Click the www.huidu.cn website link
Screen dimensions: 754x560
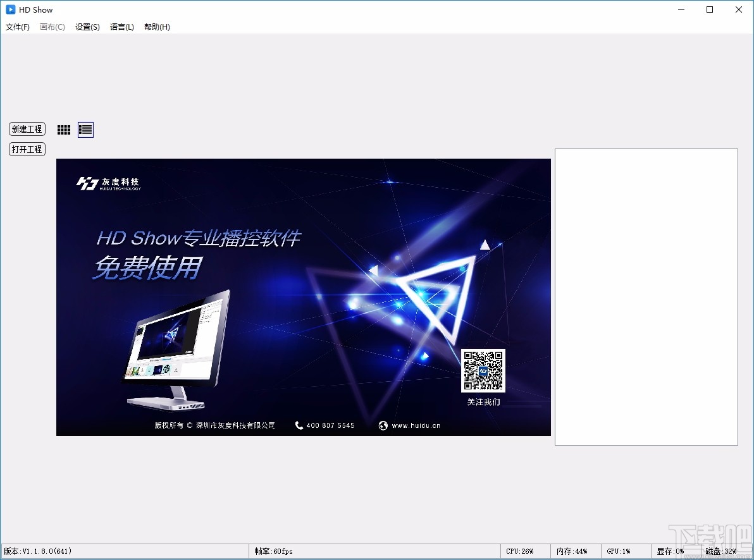click(x=416, y=425)
